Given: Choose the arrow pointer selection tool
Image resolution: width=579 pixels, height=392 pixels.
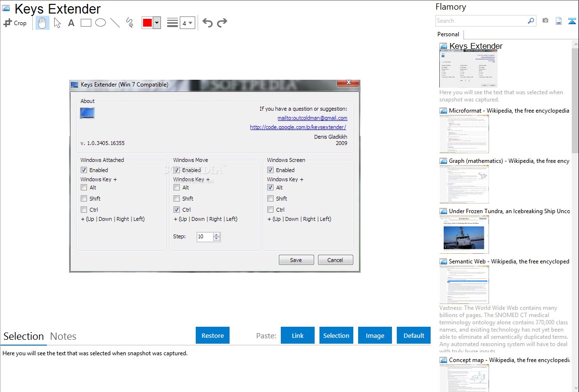Looking at the screenshot, I should (x=57, y=23).
